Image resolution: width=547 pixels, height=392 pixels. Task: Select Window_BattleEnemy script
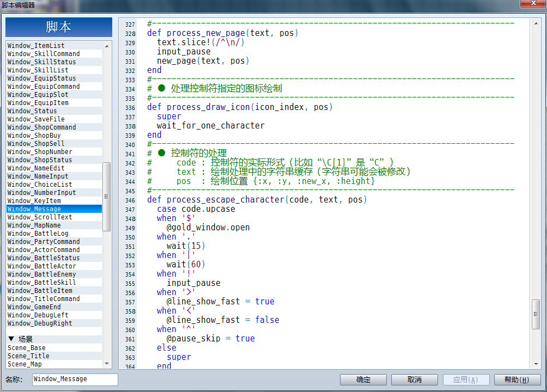pos(54,274)
